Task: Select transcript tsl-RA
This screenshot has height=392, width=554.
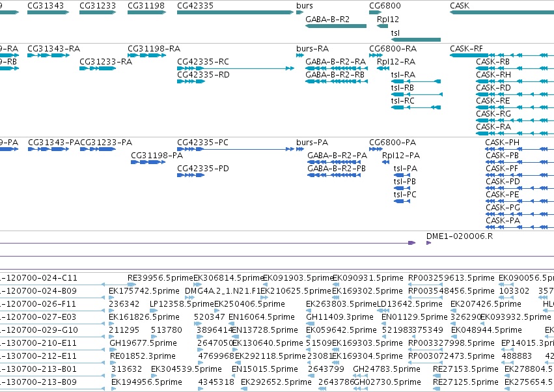Action: tap(416, 81)
